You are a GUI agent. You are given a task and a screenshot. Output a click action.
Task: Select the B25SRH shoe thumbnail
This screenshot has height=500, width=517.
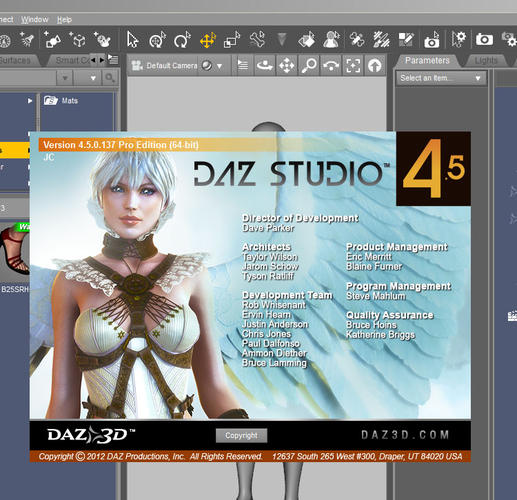click(15, 249)
